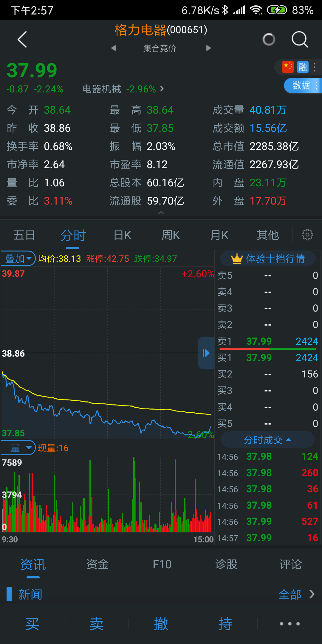
Task: Open the 数据 data button
Action: point(303,86)
